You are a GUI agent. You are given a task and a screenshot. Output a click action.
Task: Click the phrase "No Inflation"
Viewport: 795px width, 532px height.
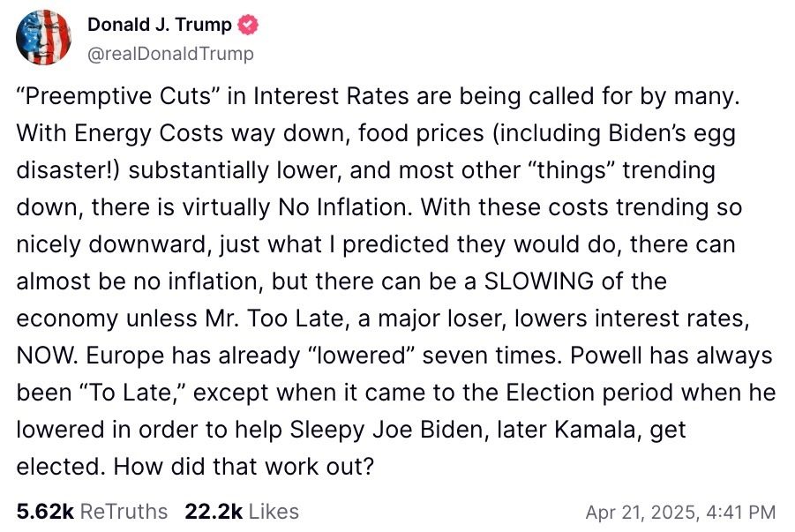[345, 207]
